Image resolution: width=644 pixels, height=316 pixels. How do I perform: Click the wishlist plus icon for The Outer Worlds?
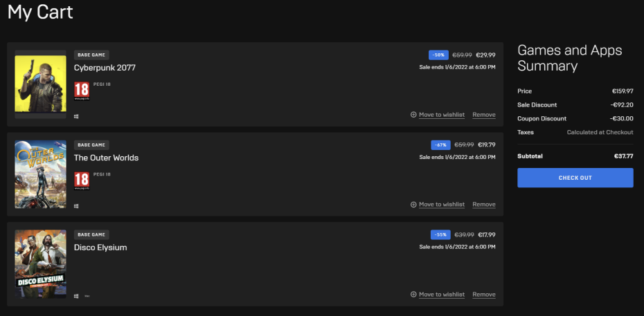pyautogui.click(x=413, y=205)
